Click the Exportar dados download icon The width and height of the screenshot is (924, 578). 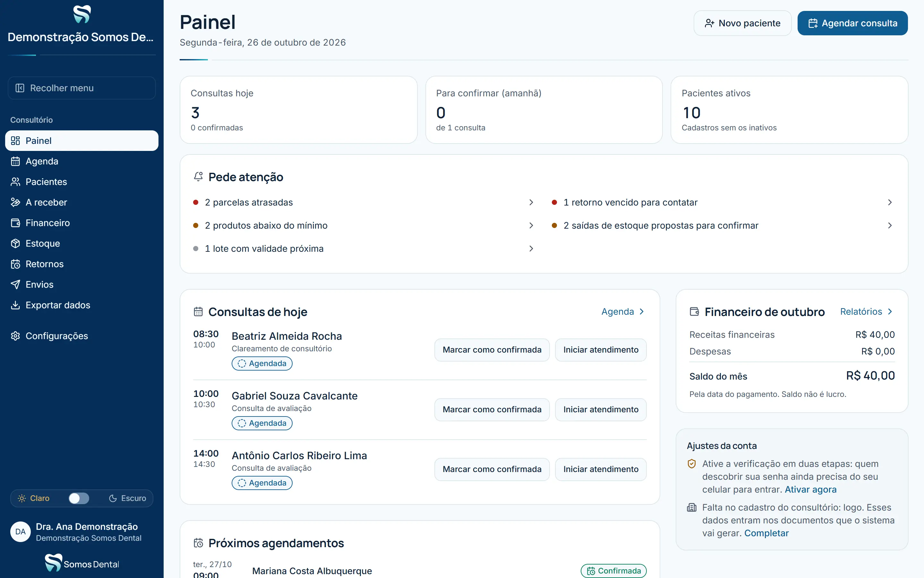tap(15, 305)
